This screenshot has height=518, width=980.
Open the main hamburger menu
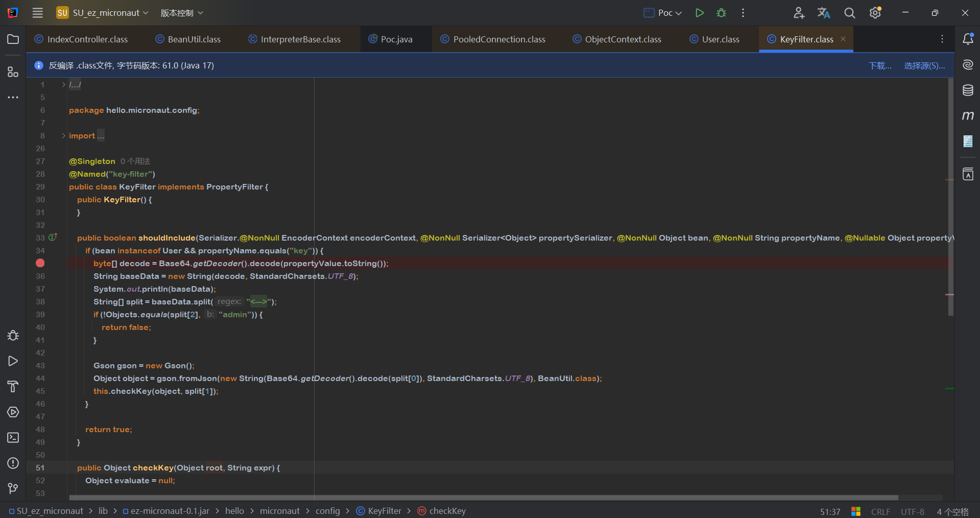(x=37, y=13)
